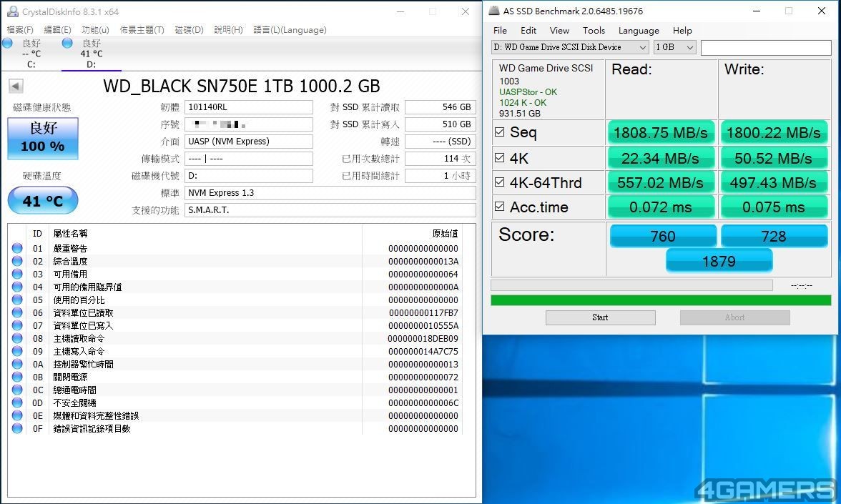Open AS SSD Help menu
Image resolution: width=841 pixels, height=504 pixels.
click(682, 31)
